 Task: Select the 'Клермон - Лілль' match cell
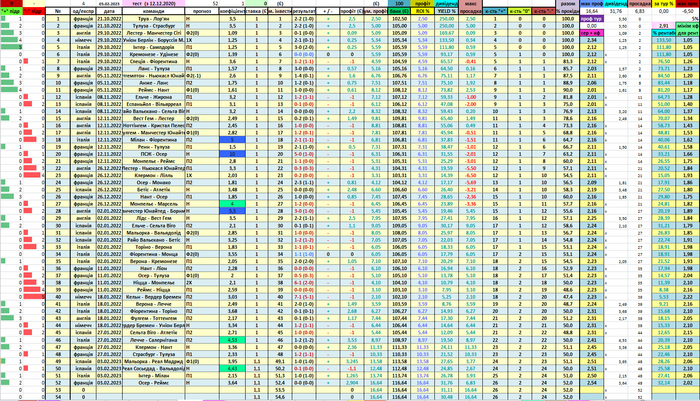(x=154, y=175)
